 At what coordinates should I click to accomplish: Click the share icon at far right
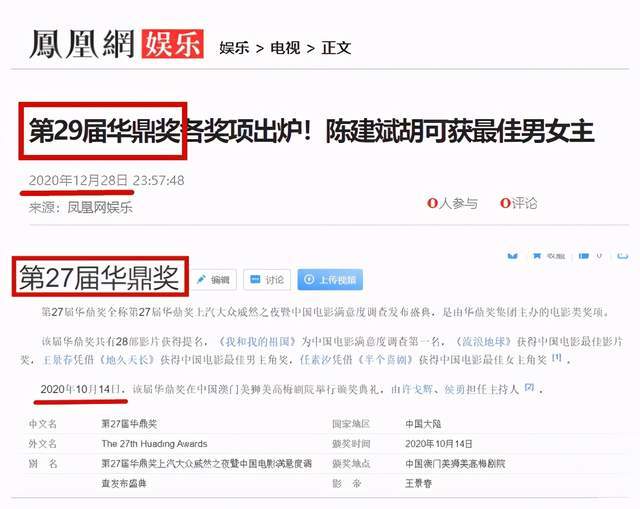pyautogui.click(x=622, y=256)
